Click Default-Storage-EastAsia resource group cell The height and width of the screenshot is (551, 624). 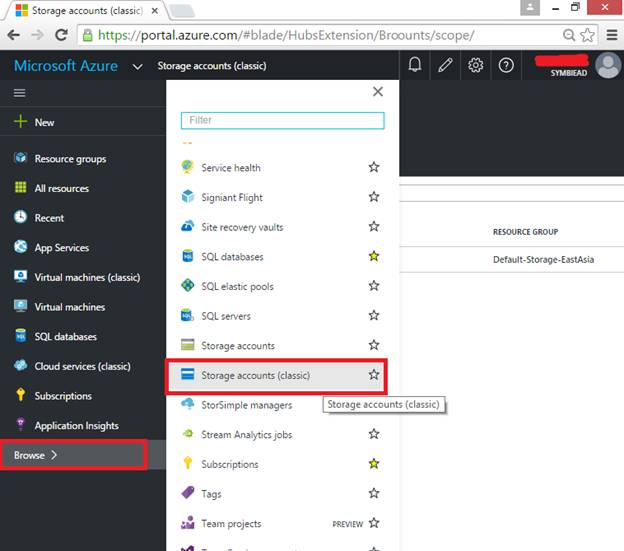point(543,259)
